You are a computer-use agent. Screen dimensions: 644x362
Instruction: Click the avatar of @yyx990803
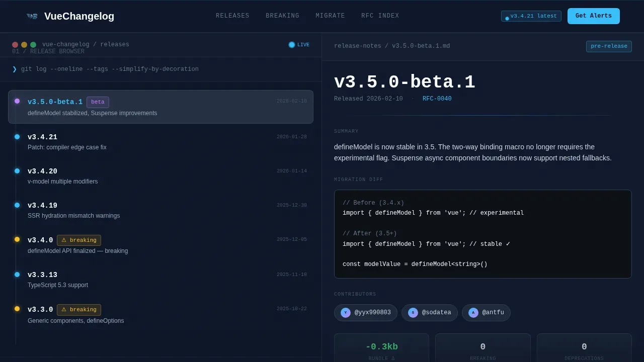tap(346, 313)
